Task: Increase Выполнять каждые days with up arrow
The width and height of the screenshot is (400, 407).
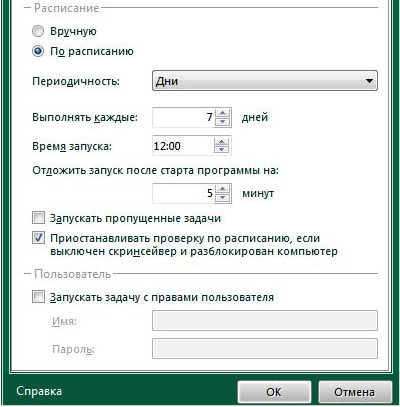Action: coord(223,113)
